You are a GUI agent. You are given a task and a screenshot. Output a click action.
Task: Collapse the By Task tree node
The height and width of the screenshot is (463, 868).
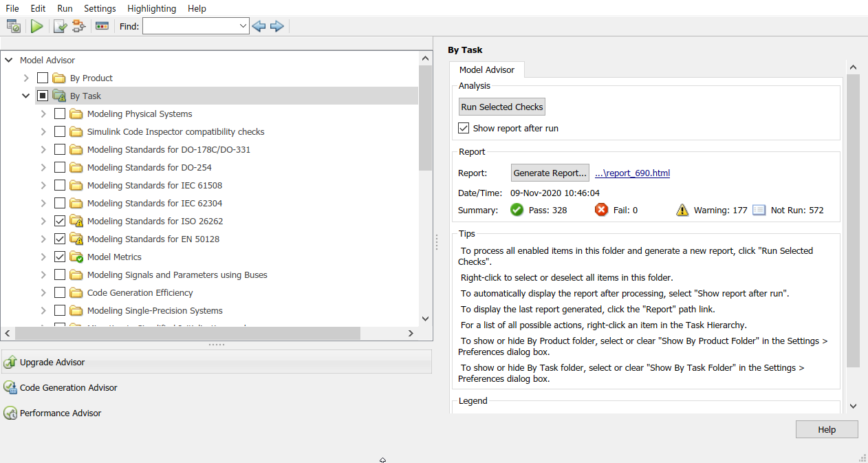pyautogui.click(x=26, y=96)
